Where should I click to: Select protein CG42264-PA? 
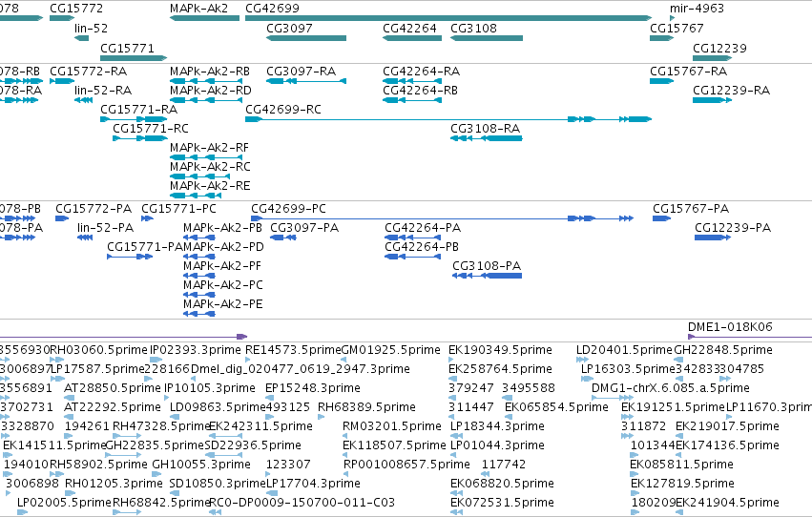point(413,238)
